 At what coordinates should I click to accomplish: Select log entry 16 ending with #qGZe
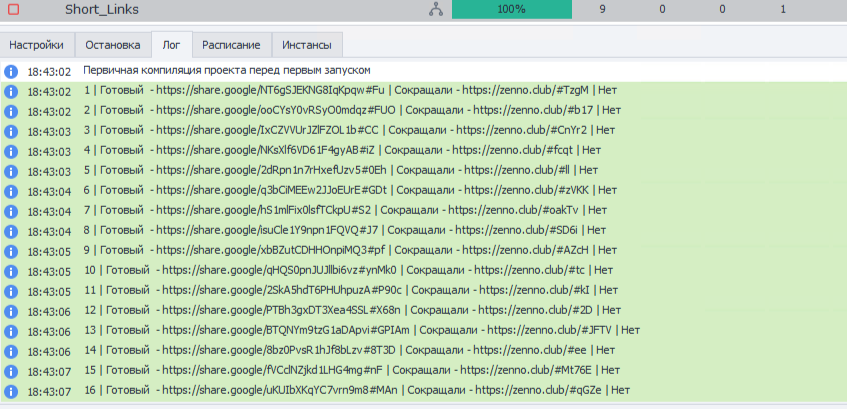click(x=357, y=390)
